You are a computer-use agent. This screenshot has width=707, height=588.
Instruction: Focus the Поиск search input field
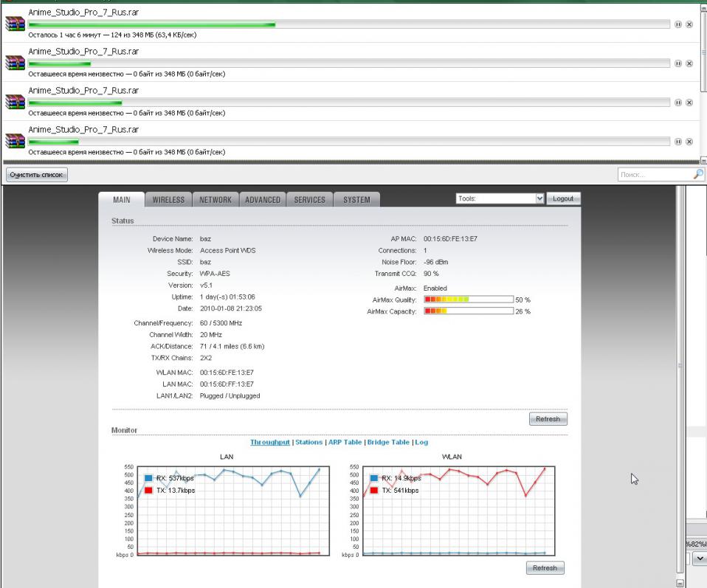pyautogui.click(x=655, y=175)
